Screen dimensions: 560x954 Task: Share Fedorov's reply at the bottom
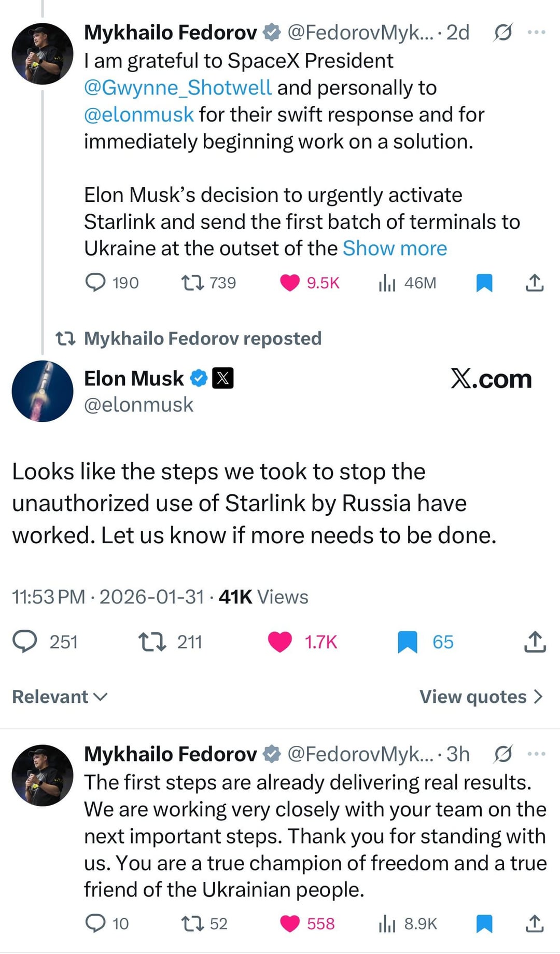click(535, 923)
